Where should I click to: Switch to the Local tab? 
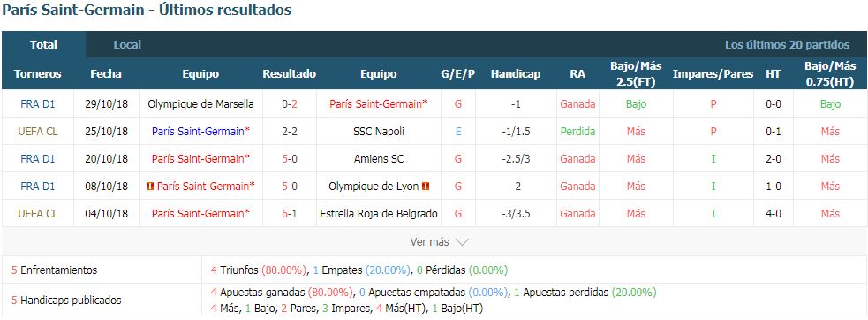127,45
